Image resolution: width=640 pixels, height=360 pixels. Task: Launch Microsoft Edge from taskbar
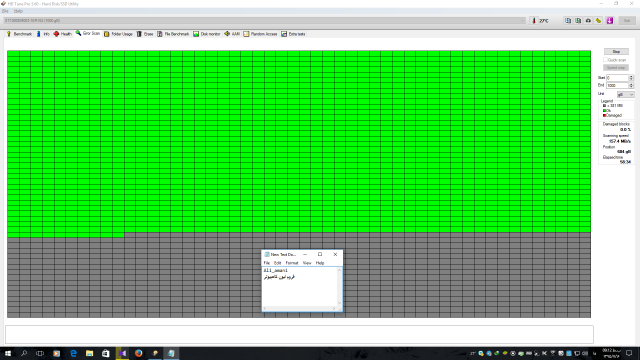click(x=73, y=353)
